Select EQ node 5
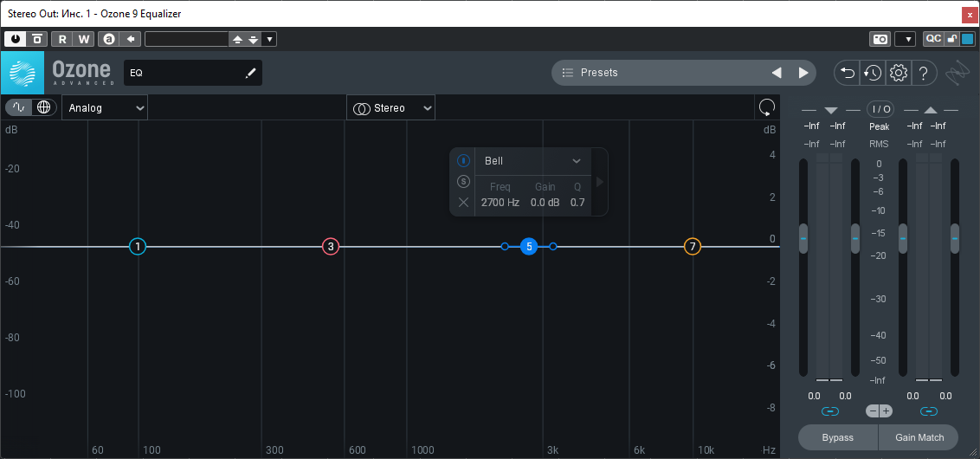The image size is (980, 459). [529, 247]
